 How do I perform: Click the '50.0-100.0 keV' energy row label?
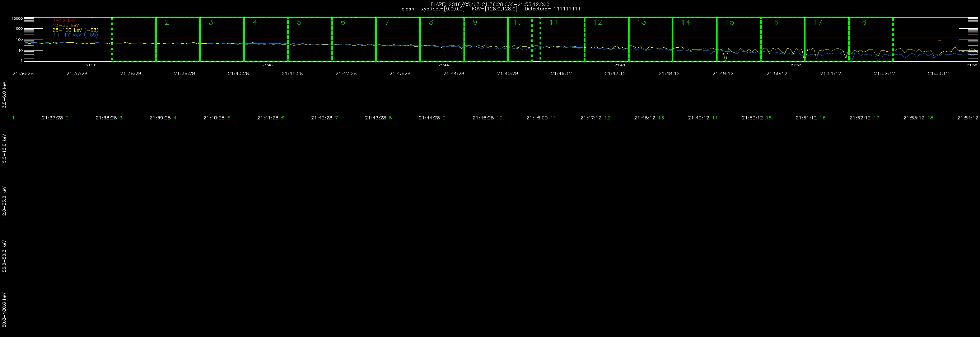click(4, 310)
